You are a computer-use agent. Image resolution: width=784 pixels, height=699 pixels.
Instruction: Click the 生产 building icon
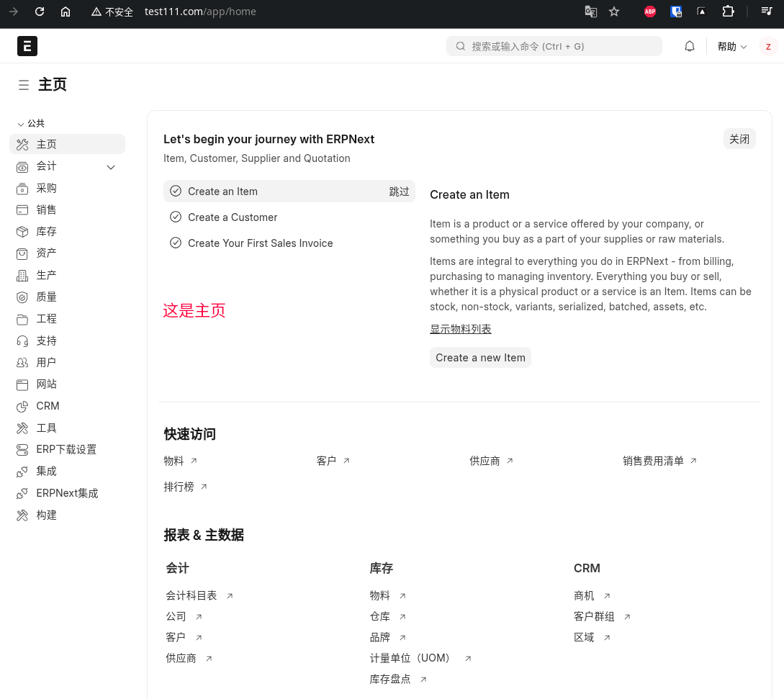tap(22, 276)
